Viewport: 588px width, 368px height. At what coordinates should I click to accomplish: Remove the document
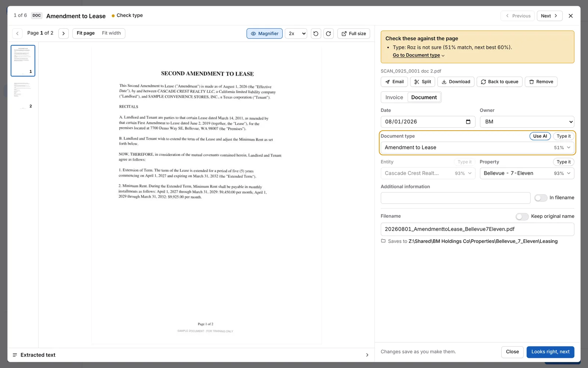coord(541,82)
